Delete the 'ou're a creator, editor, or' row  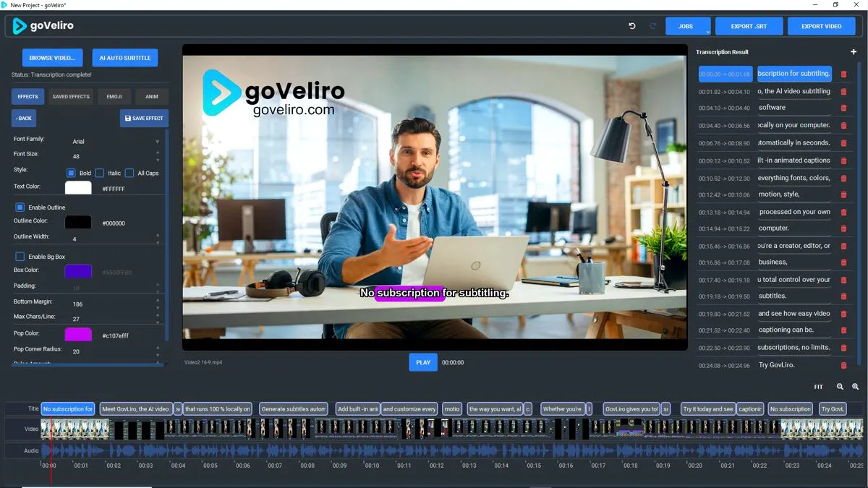pos(843,247)
